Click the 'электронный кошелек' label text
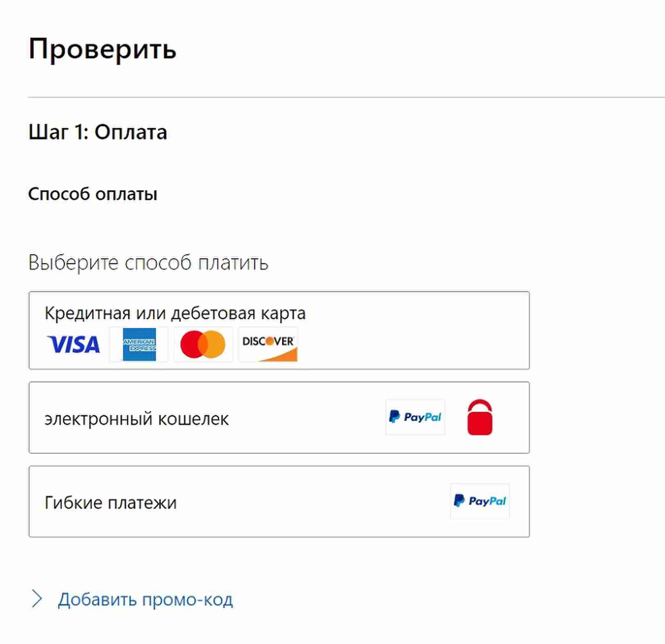Screen dimensions: 665x644 pyautogui.click(x=137, y=419)
